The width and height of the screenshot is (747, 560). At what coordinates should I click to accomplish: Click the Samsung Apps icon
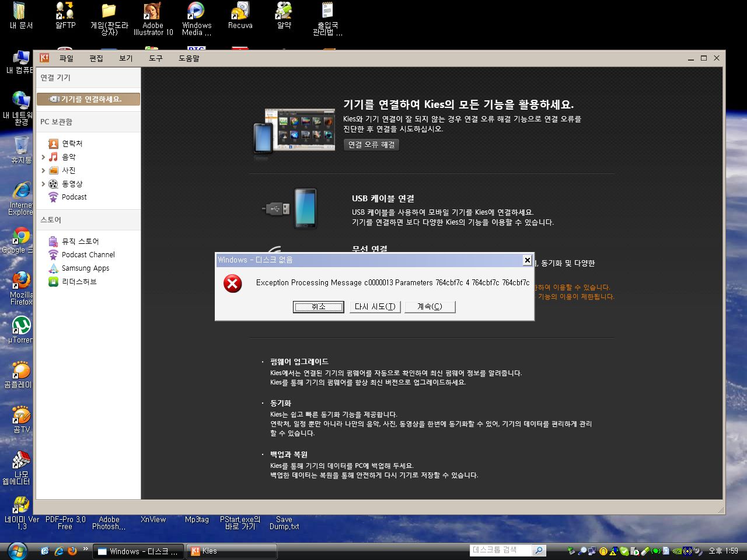point(53,268)
